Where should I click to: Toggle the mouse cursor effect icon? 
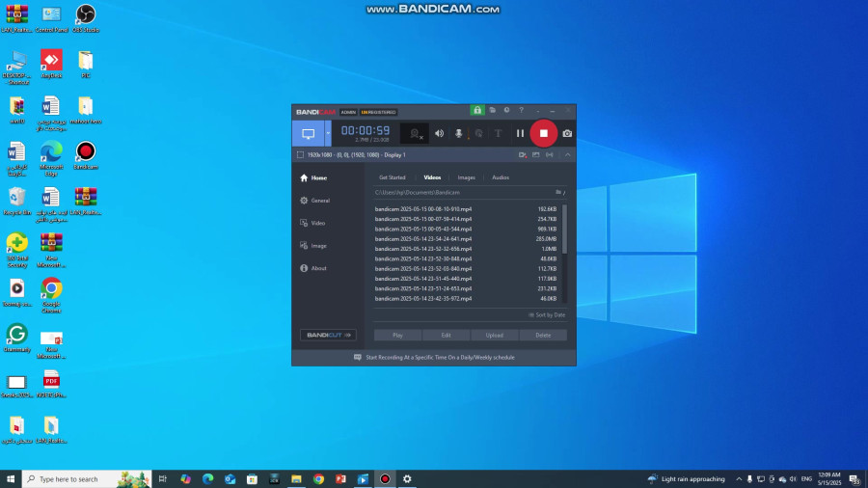(478, 133)
